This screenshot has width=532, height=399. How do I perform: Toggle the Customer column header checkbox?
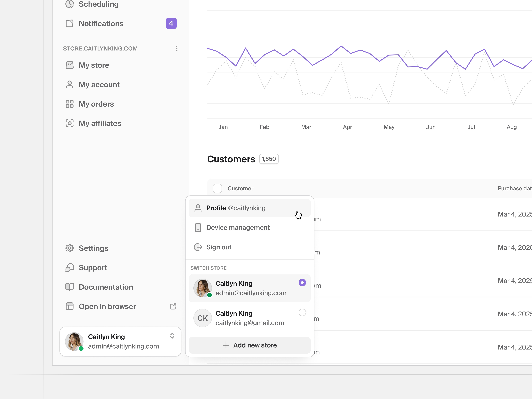217,189
